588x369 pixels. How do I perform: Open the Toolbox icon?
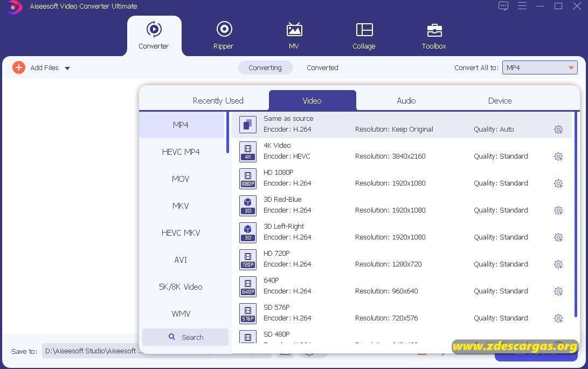pos(434,30)
